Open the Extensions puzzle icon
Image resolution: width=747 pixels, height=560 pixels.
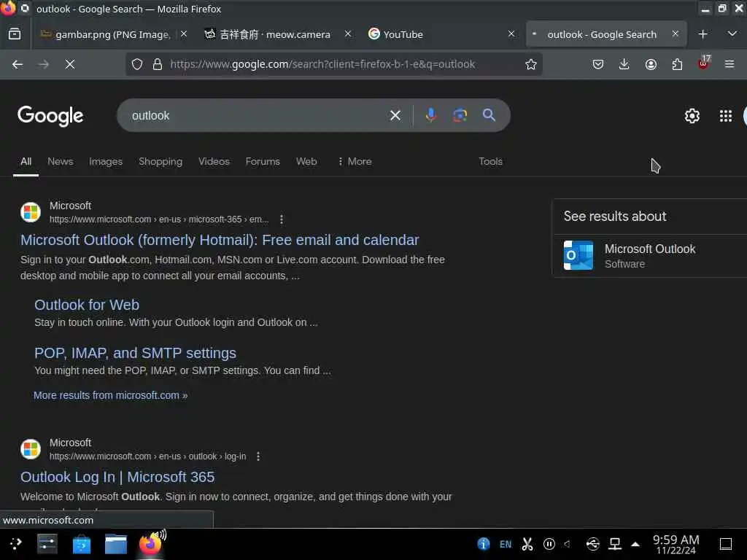tap(677, 64)
